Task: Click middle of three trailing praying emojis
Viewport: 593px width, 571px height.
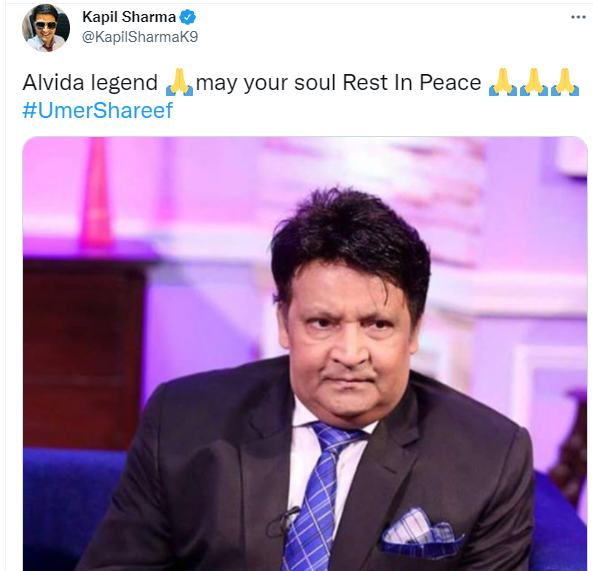Action: (x=534, y=82)
